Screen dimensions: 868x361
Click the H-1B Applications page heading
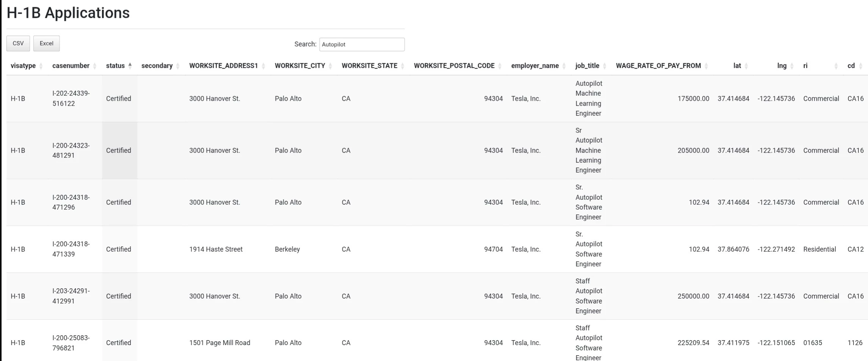point(68,13)
